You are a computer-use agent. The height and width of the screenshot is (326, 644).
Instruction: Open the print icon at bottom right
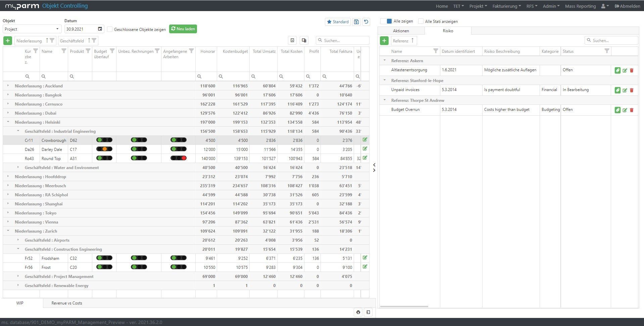358,312
